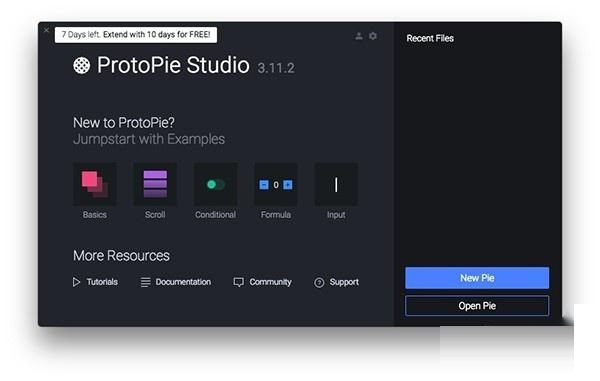Click the Support question mark icon

click(x=319, y=283)
